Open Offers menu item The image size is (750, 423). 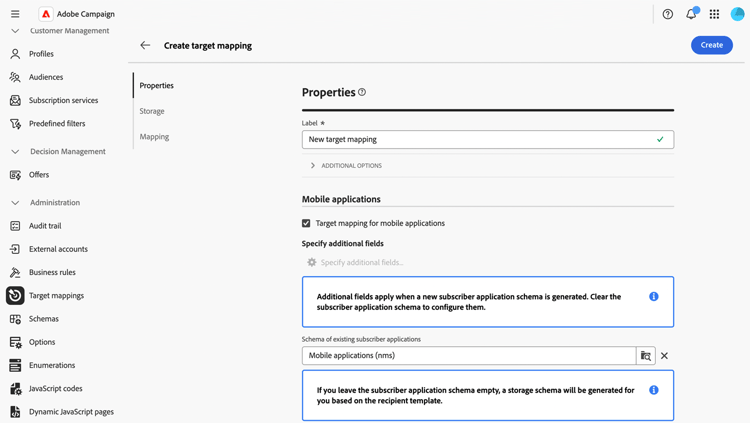pyautogui.click(x=39, y=175)
